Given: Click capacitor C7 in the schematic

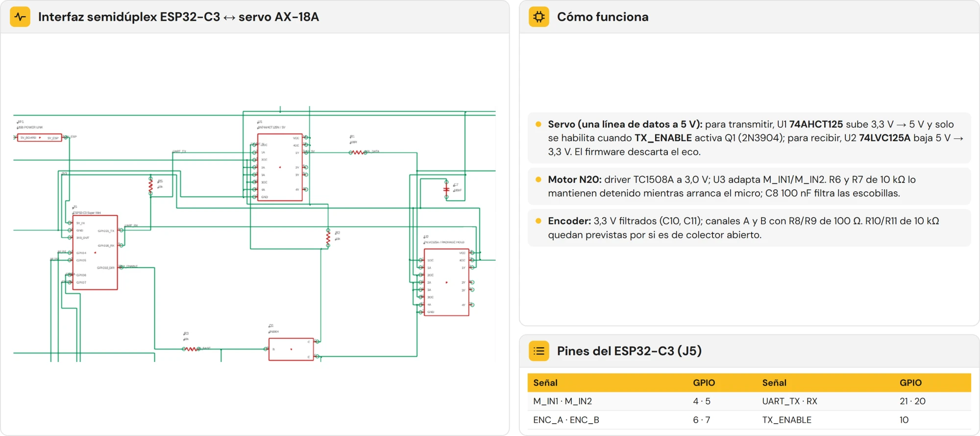Looking at the screenshot, I should [446, 189].
